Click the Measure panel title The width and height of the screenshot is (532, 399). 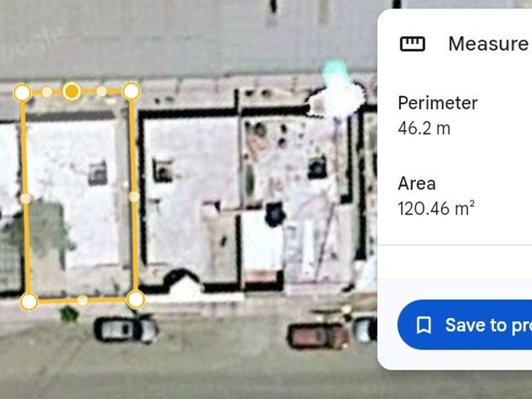488,44
